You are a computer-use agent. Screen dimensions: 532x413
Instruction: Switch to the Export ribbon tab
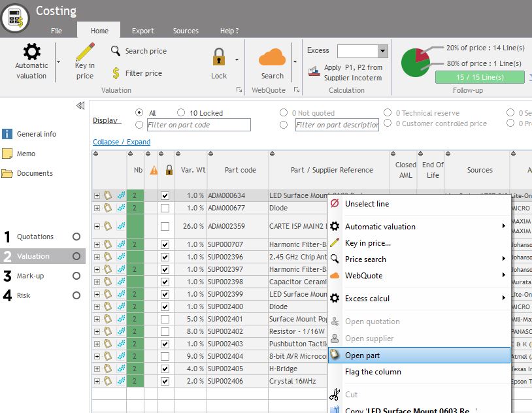click(142, 31)
